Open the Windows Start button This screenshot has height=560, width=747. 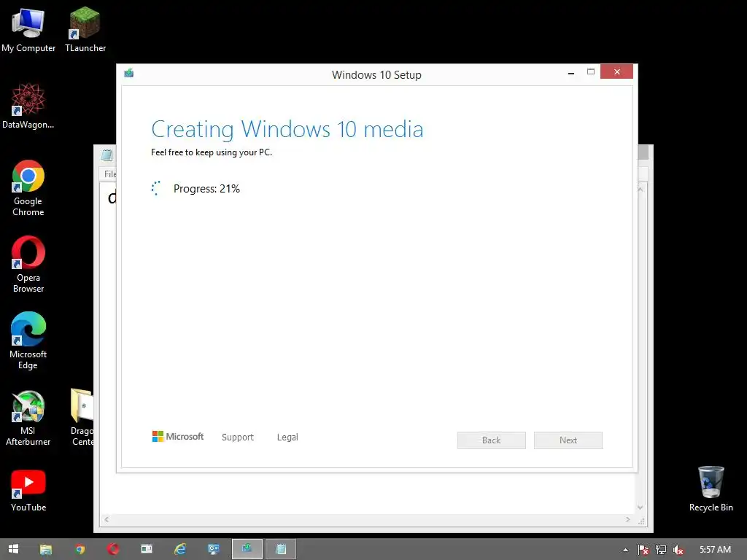coord(13,549)
